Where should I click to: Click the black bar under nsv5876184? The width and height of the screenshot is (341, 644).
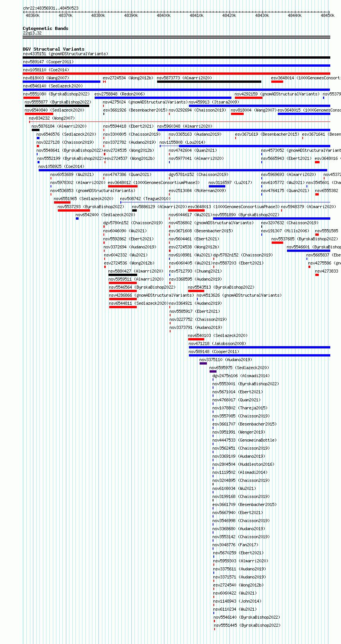[x=36, y=130]
